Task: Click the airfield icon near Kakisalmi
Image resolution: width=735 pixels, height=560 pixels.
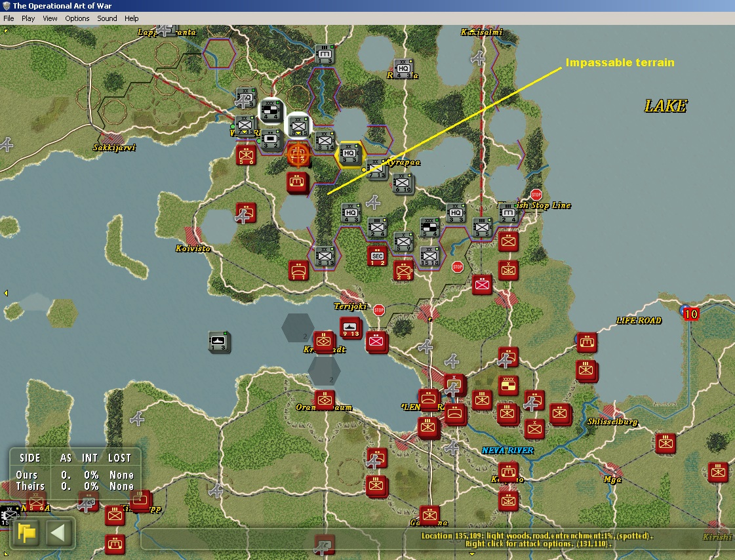Action: tap(478, 58)
